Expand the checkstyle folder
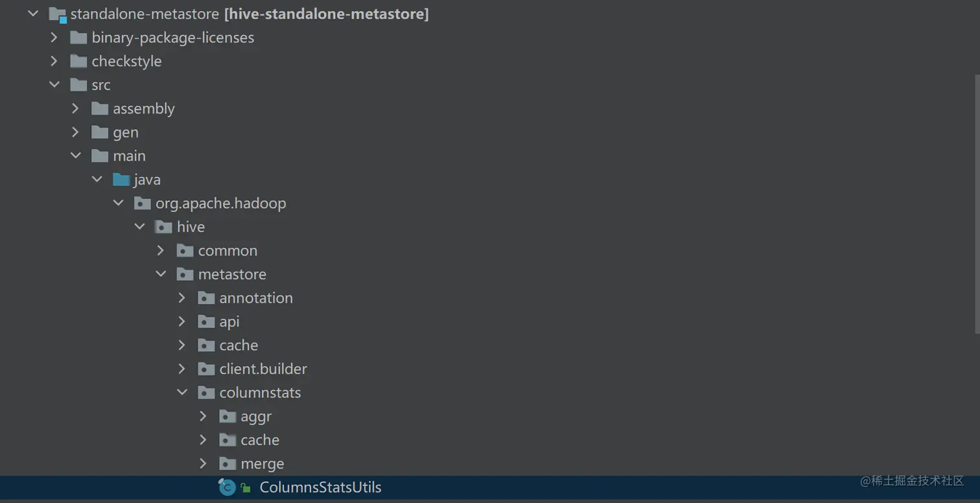 (x=54, y=61)
